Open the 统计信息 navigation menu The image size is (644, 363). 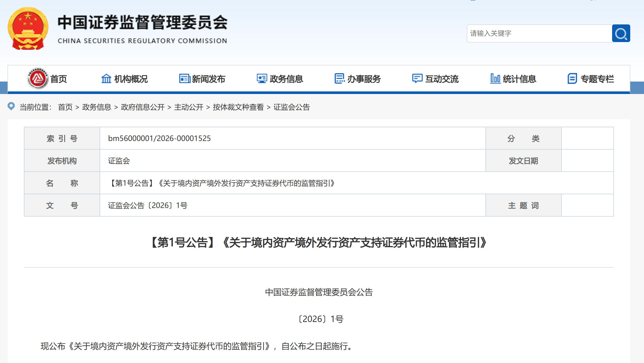coord(519,79)
